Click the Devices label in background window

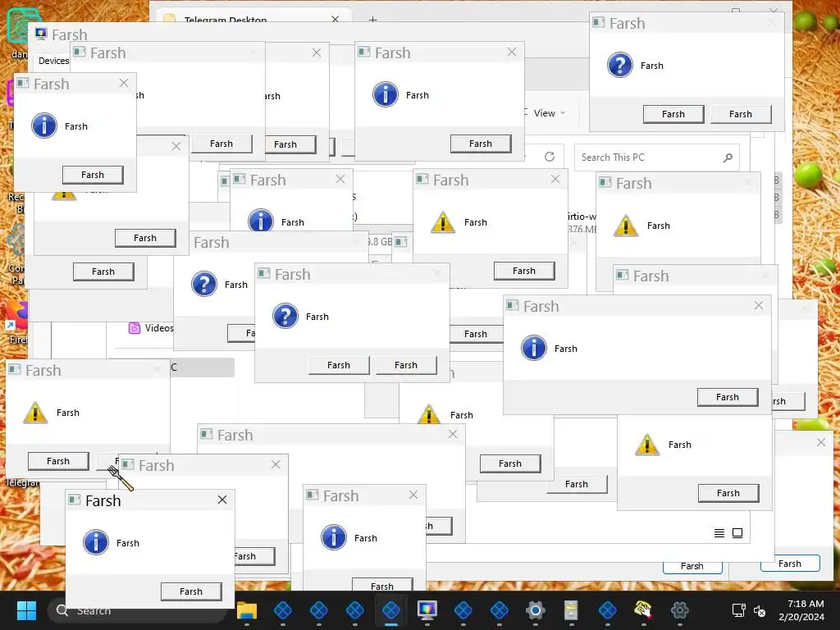53,61
